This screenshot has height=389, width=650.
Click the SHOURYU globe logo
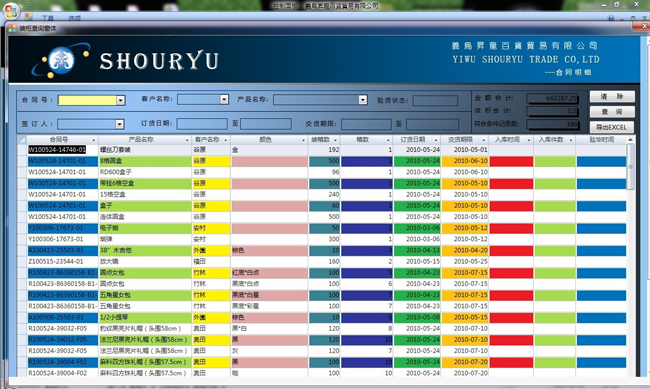pos(61,61)
